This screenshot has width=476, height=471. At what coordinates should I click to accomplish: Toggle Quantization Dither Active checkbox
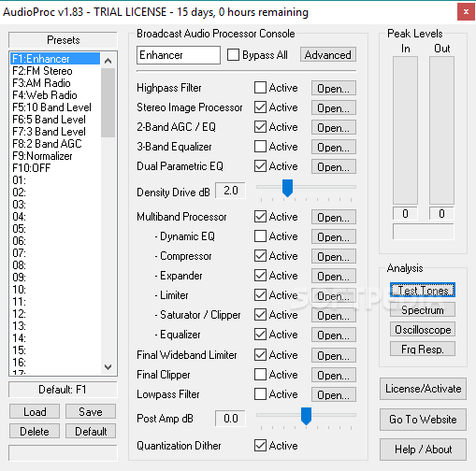pos(260,446)
